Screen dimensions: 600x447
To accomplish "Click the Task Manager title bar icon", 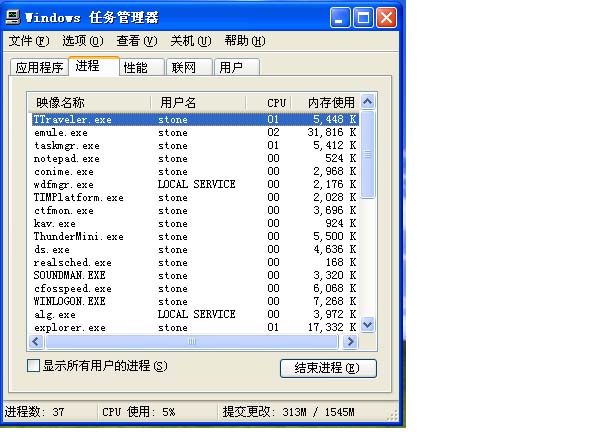I will pyautogui.click(x=13, y=17).
